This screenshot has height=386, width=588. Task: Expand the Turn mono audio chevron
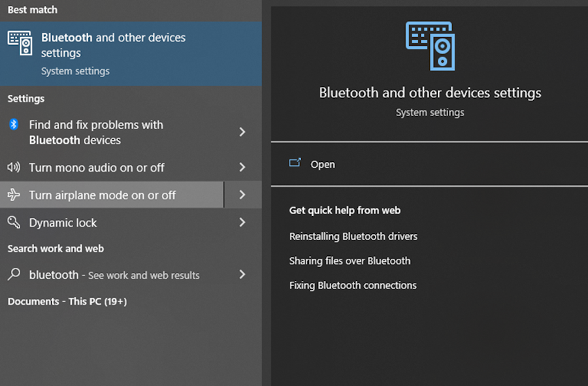[242, 167]
